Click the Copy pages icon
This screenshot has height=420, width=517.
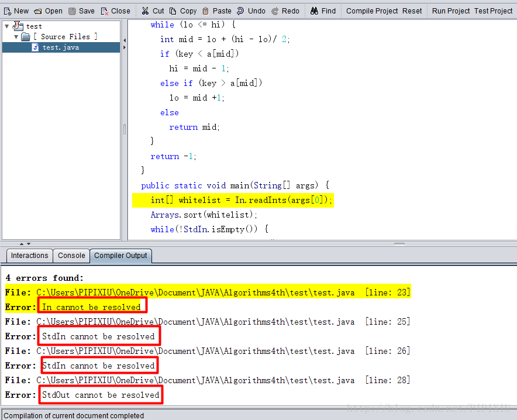pyautogui.click(x=173, y=11)
